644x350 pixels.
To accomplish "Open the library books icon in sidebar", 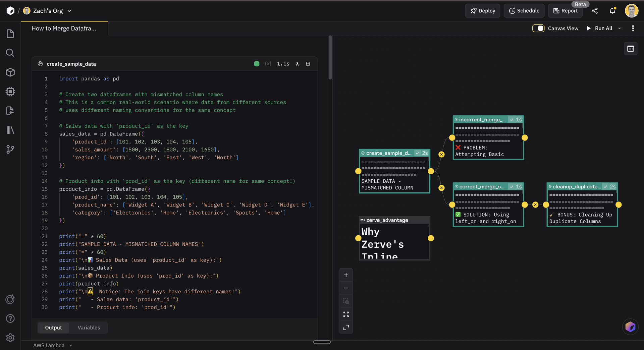I will coord(10,130).
